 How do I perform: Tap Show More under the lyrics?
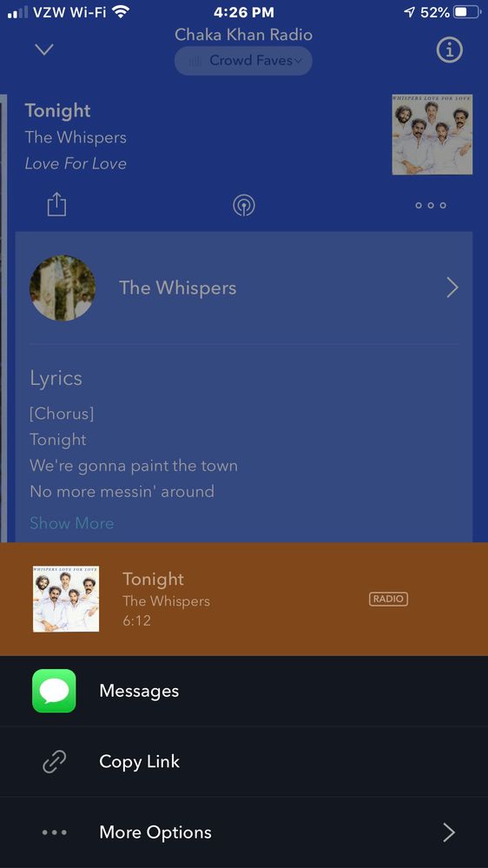72,523
